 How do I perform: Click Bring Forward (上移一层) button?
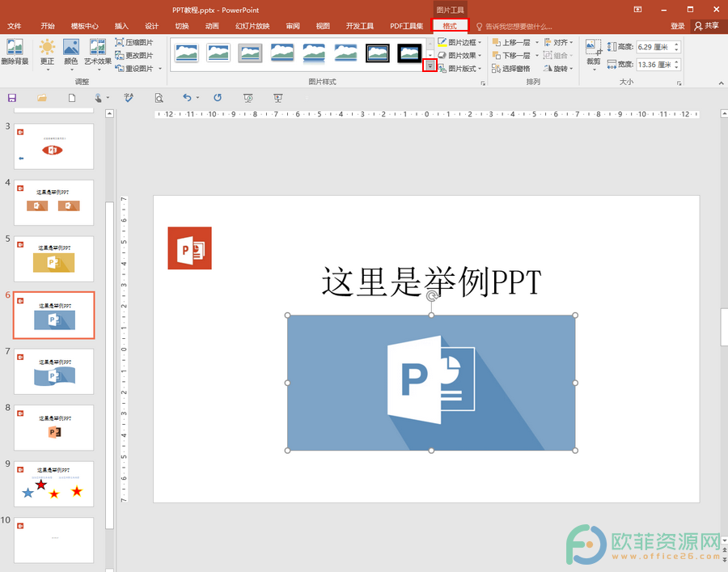[511, 42]
